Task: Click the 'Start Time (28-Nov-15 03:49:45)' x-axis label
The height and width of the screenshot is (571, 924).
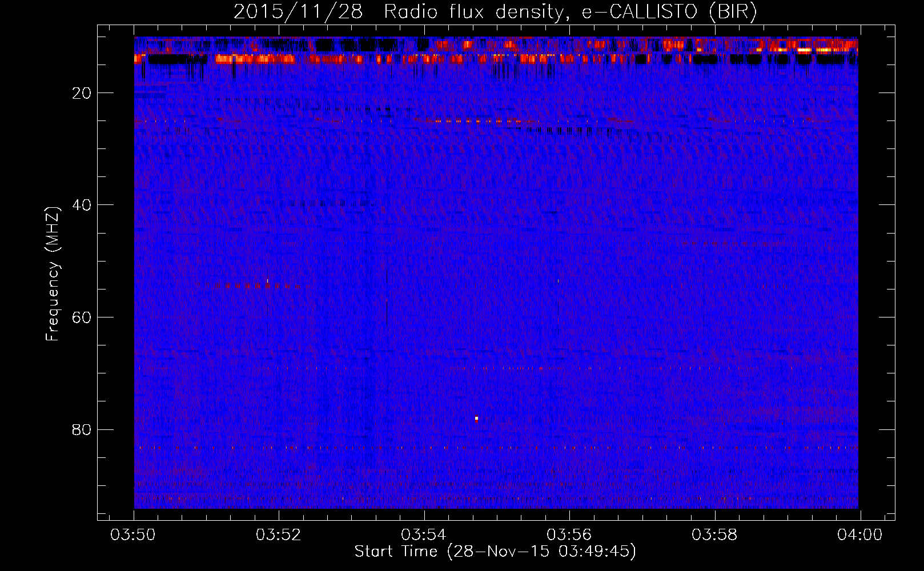Action: [495, 552]
